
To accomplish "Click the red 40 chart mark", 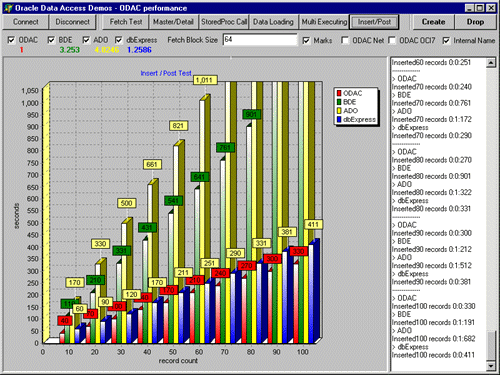I will pos(65,321).
